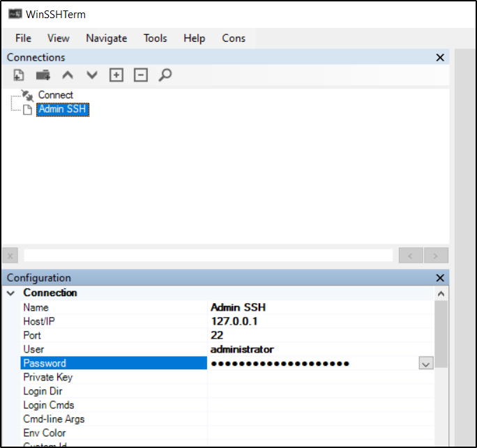Close the Connections panel

coord(440,58)
